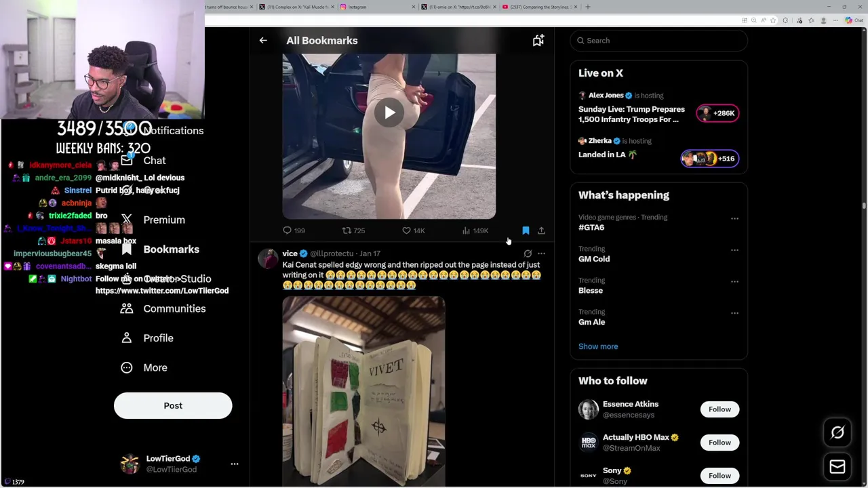The height and width of the screenshot is (488, 868).
Task: Share the video post
Action: click(x=541, y=231)
